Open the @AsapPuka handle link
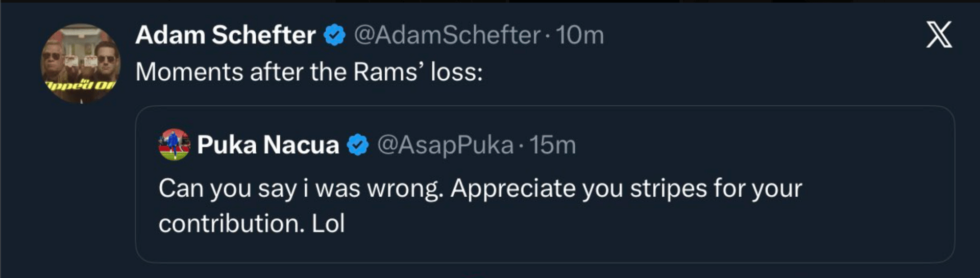 [x=445, y=145]
